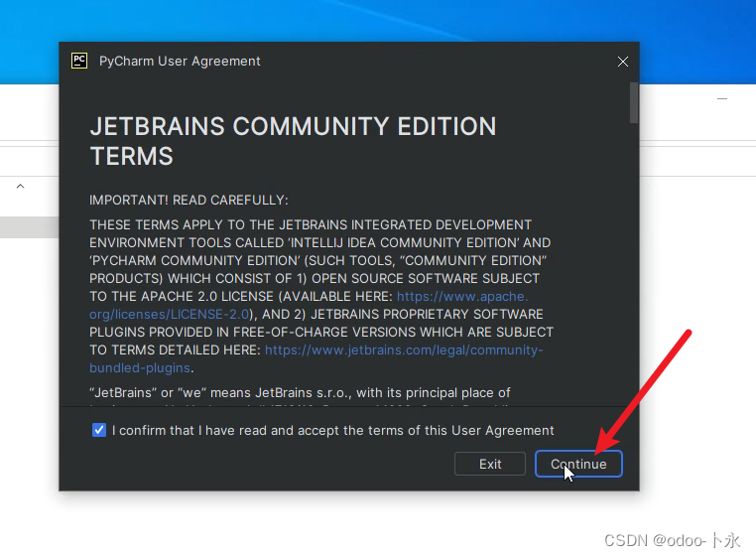Screen dimensions: 756x558
Task: Click the Exit button
Action: click(x=490, y=464)
